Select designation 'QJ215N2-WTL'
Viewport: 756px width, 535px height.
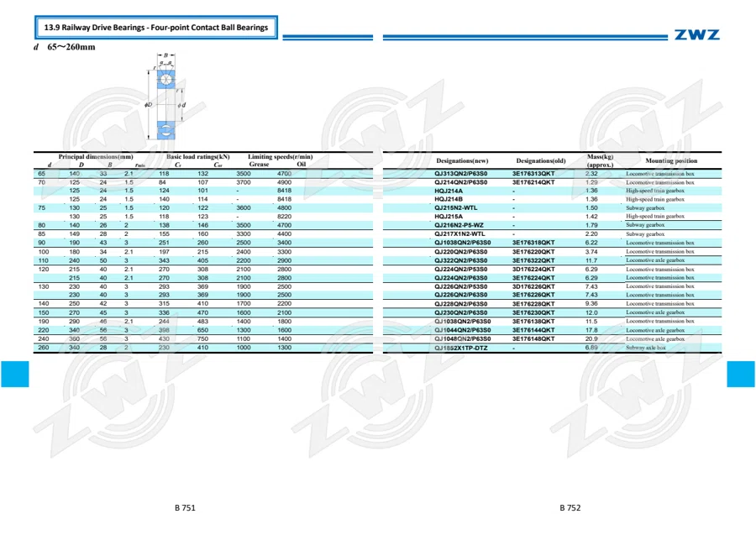coord(455,207)
